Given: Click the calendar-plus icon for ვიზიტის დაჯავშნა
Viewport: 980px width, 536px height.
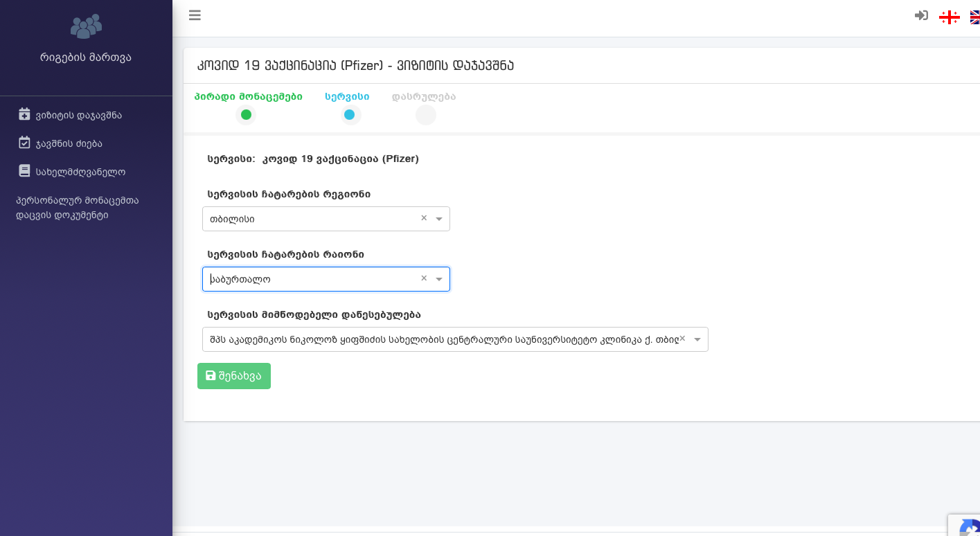Looking at the screenshot, I should click(24, 114).
